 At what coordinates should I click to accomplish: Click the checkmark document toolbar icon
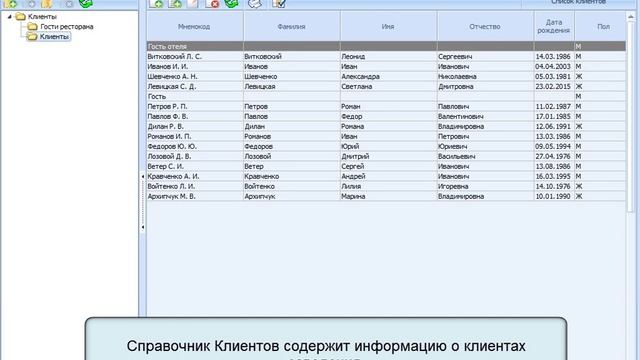click(x=279, y=4)
